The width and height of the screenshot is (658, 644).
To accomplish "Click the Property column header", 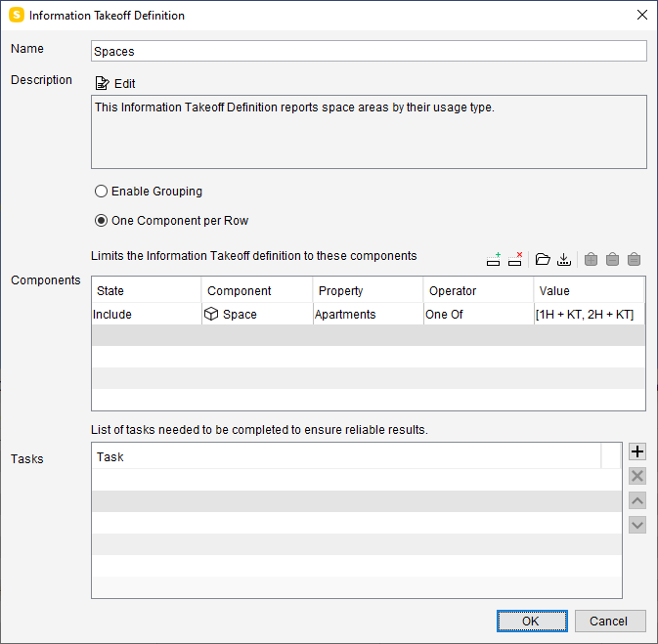I will tap(368, 290).
